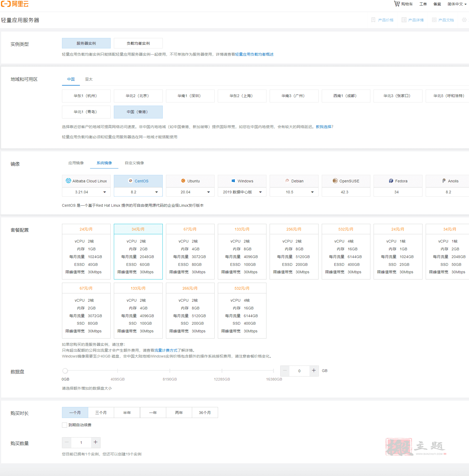The width and height of the screenshot is (469, 476).
Task: Click the Ubuntu logo icon
Action: (183, 181)
